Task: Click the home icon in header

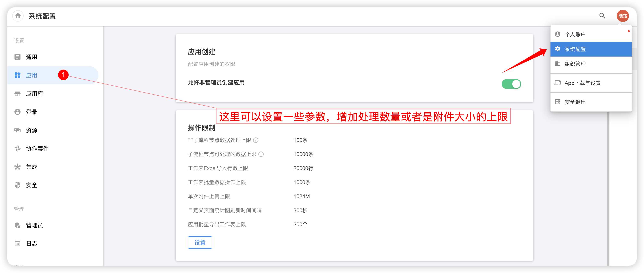Action: [18, 16]
